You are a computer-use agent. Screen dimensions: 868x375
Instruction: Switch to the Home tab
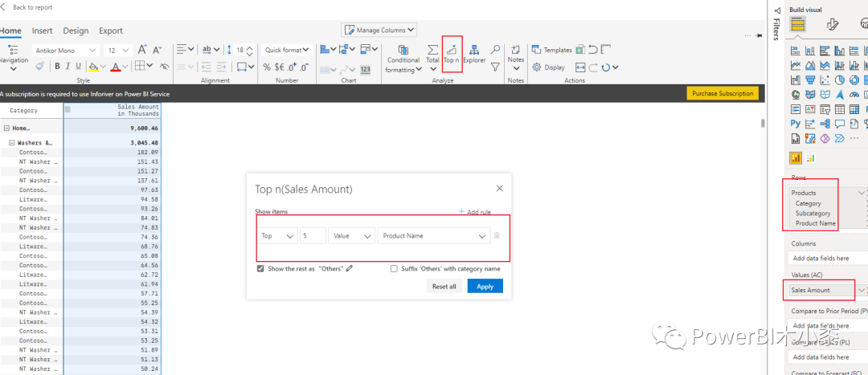(10, 31)
